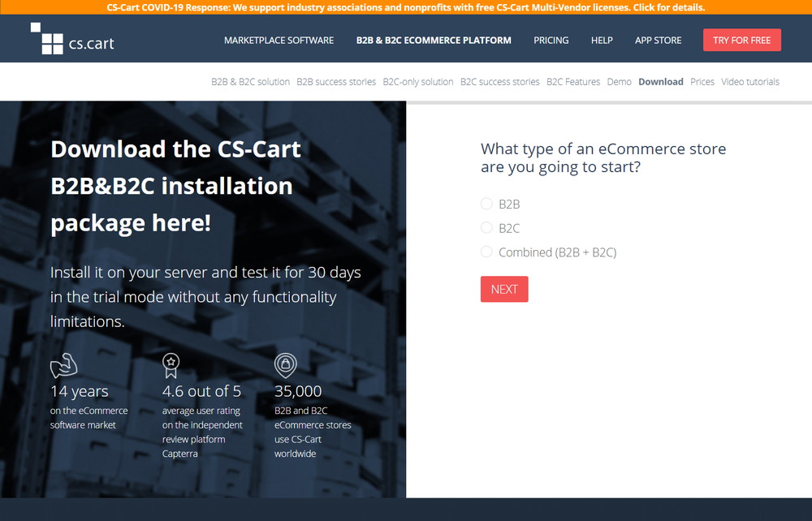Click the cs.cart logo
The image size is (812, 521).
[72, 39]
